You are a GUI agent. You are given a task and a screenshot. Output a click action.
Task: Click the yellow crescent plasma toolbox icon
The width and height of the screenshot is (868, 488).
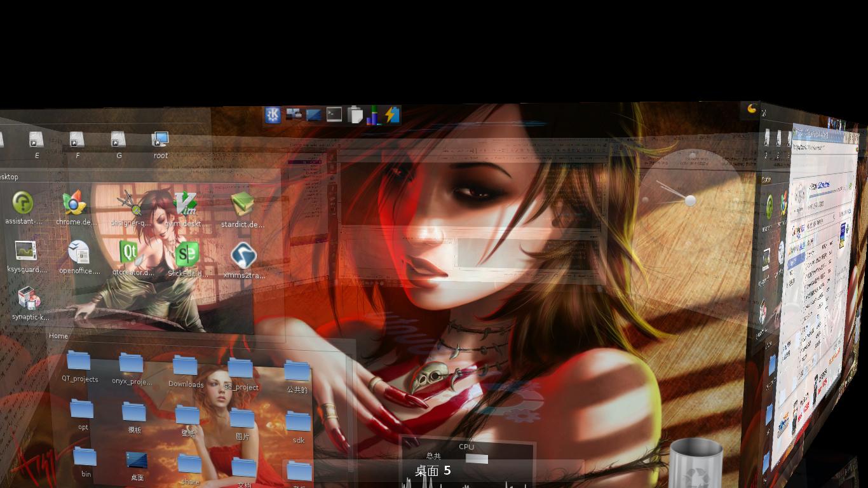click(752, 109)
